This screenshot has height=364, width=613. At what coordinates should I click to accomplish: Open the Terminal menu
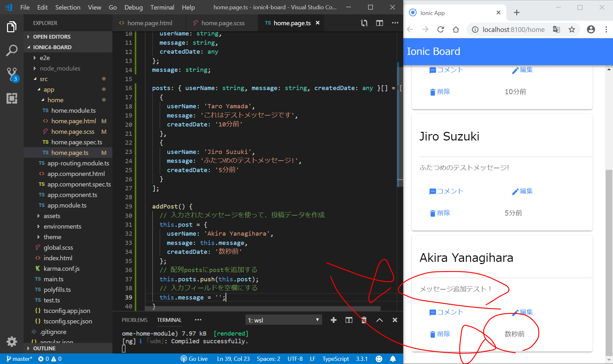[162, 7]
